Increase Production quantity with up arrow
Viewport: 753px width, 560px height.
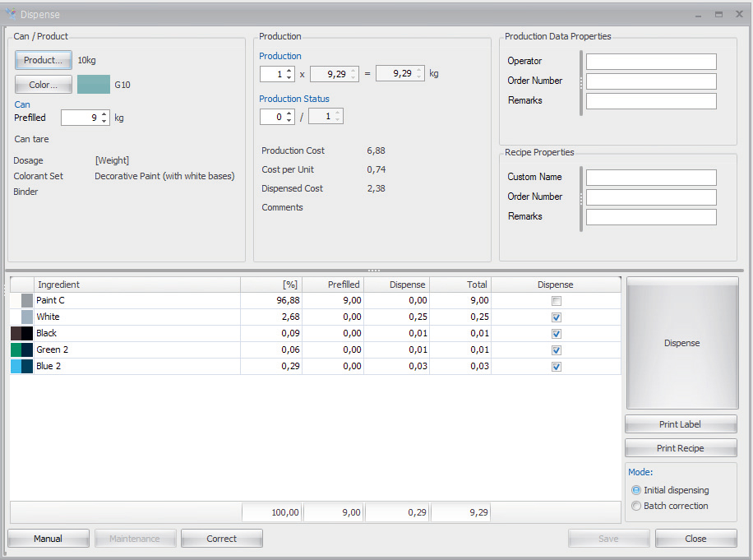289,71
